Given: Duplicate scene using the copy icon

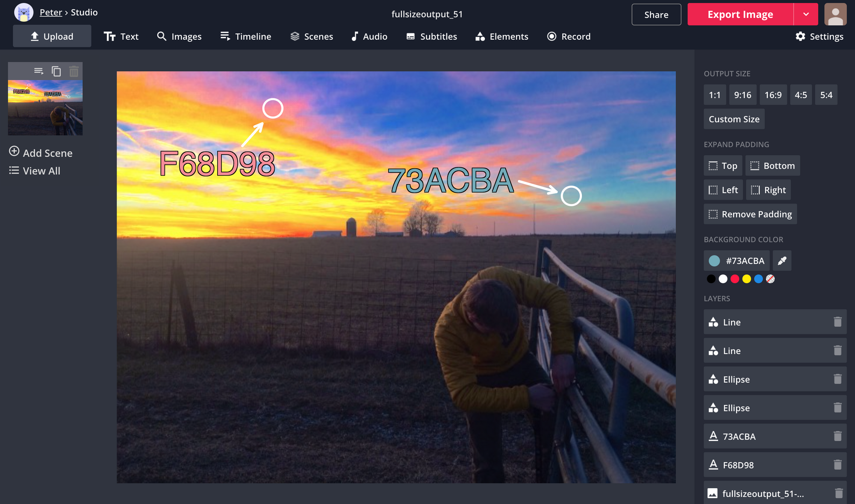Looking at the screenshot, I should [56, 71].
